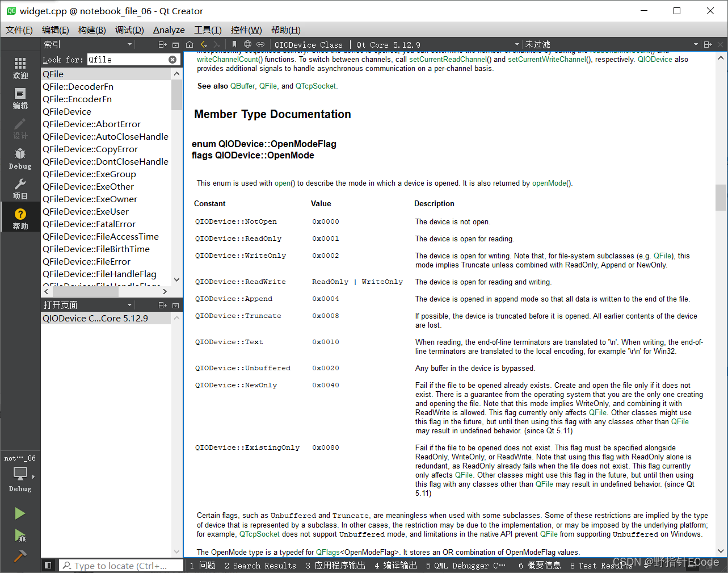Click the link/sync chain icon in help toolbar
Image resolution: width=728 pixels, height=573 pixels.
coord(260,44)
